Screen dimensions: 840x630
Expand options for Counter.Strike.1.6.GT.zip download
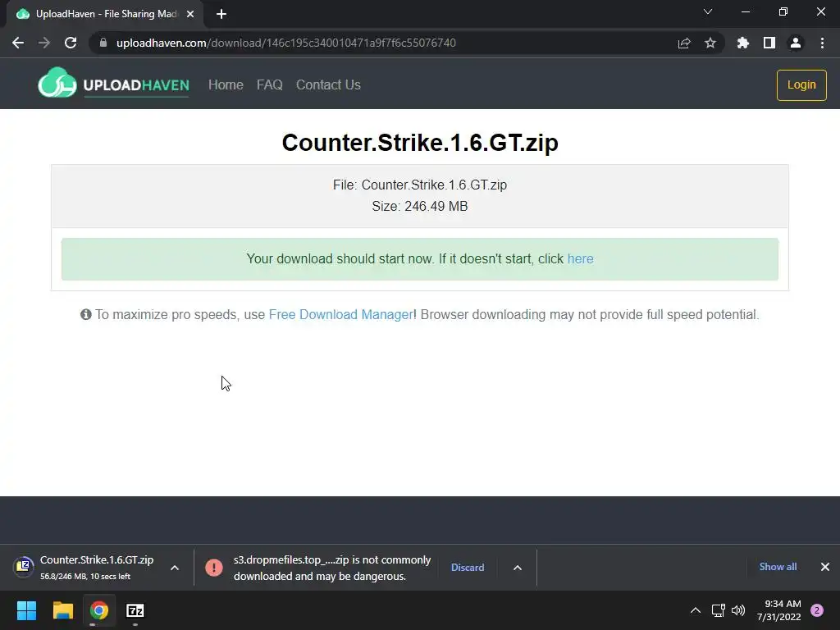coord(175,568)
